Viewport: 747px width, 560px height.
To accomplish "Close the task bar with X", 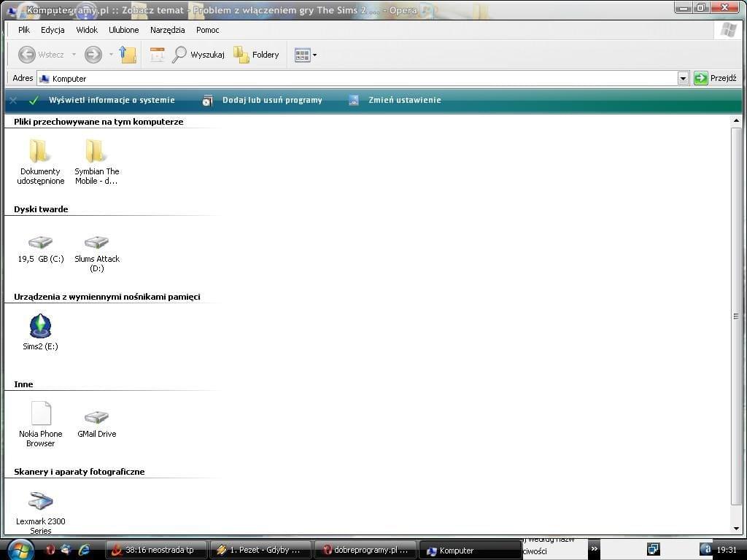I will pyautogui.click(x=13, y=101).
